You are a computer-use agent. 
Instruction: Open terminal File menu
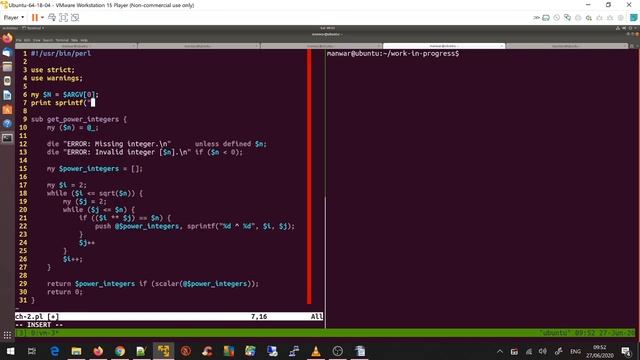19,40
